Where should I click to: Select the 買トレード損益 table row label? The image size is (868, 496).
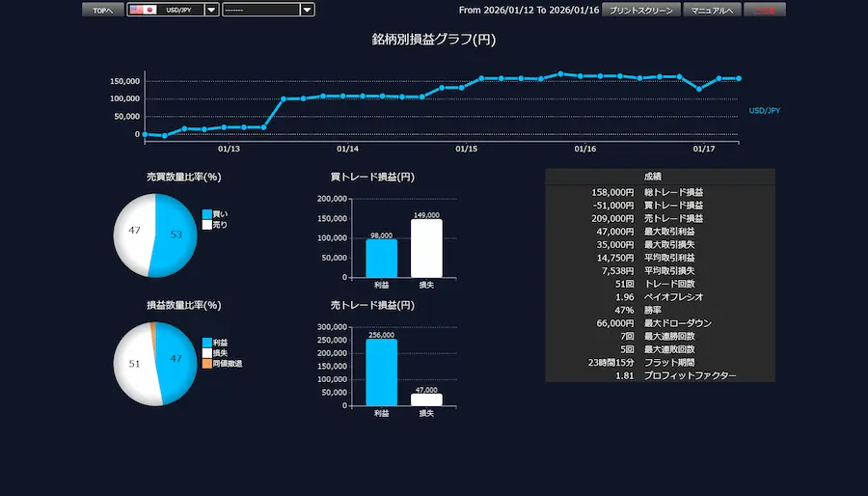pyautogui.click(x=673, y=206)
